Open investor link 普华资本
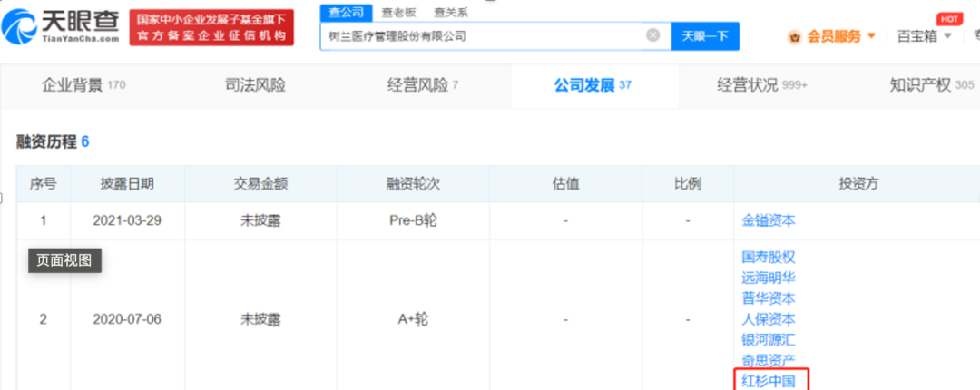 pos(769,298)
